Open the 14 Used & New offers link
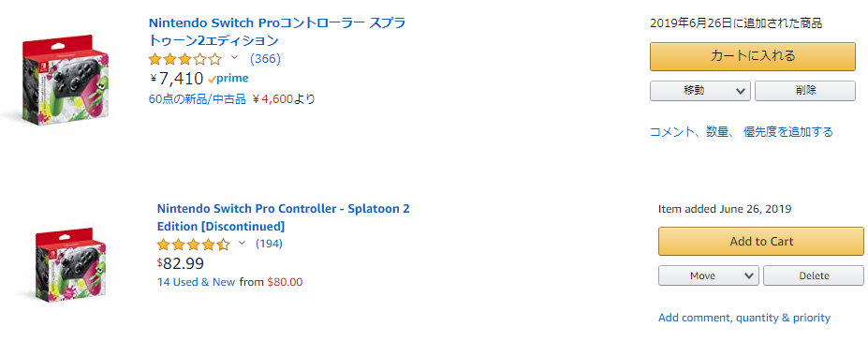 [196, 282]
